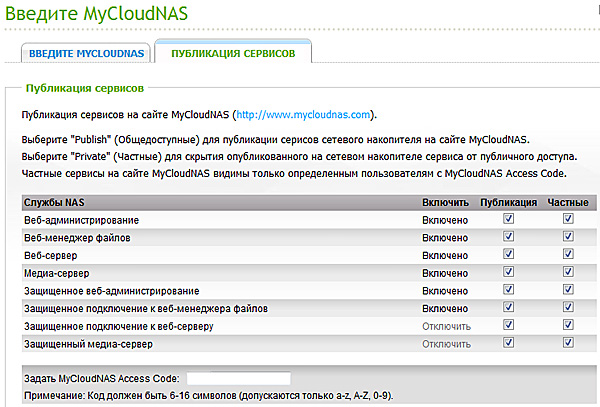Switch to the 'Введите MyCloudNAS' tab

click(86, 52)
